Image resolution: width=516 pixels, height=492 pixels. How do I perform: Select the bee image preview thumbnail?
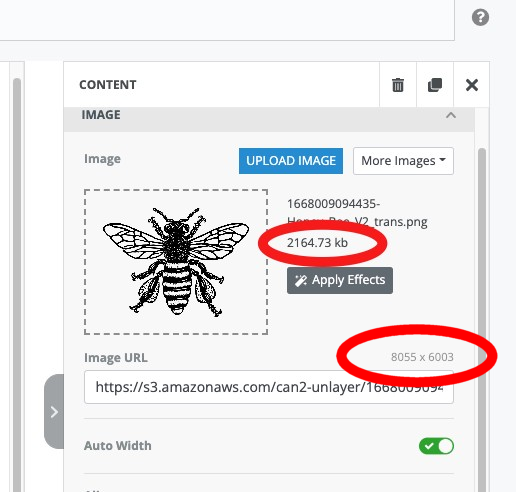tap(176, 262)
